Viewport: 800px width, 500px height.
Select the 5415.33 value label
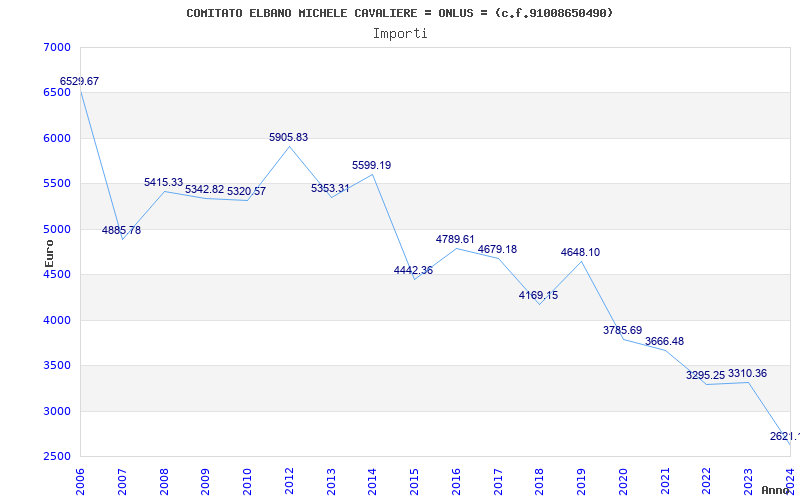pyautogui.click(x=163, y=182)
